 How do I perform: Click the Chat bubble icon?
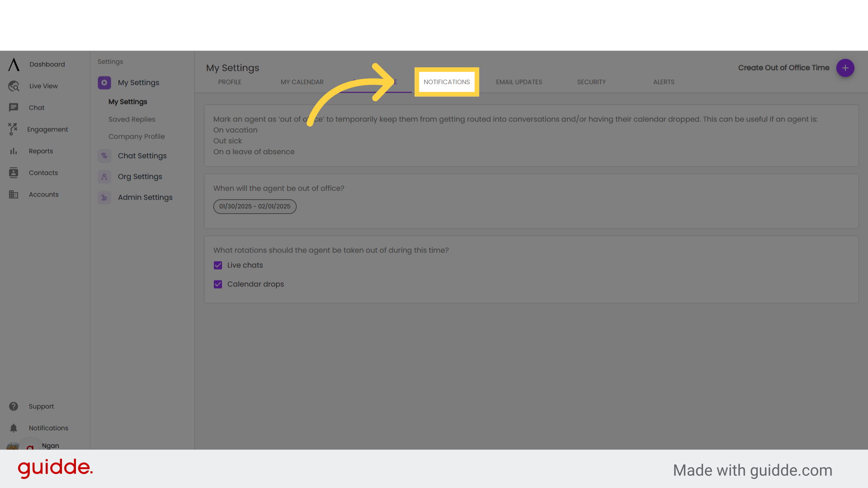14,108
